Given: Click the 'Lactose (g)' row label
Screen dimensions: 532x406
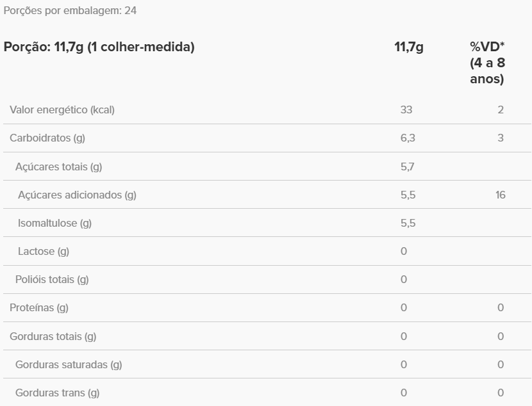Looking at the screenshot, I should [x=44, y=251].
